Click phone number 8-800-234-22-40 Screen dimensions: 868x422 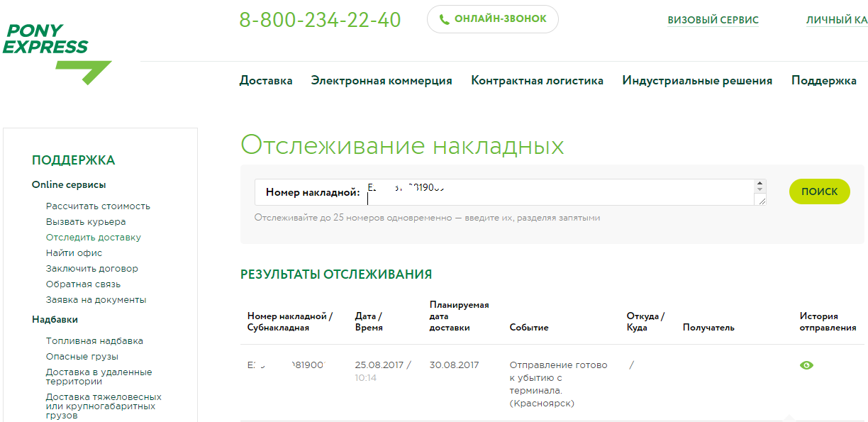(x=320, y=19)
